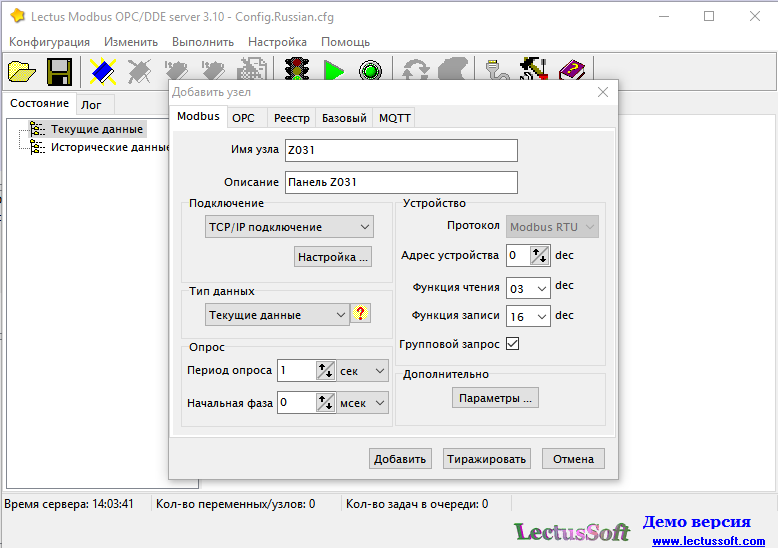Open Тип данных Текущие данные dropdown
Image resolution: width=778 pixels, height=548 pixels.
coord(277,315)
